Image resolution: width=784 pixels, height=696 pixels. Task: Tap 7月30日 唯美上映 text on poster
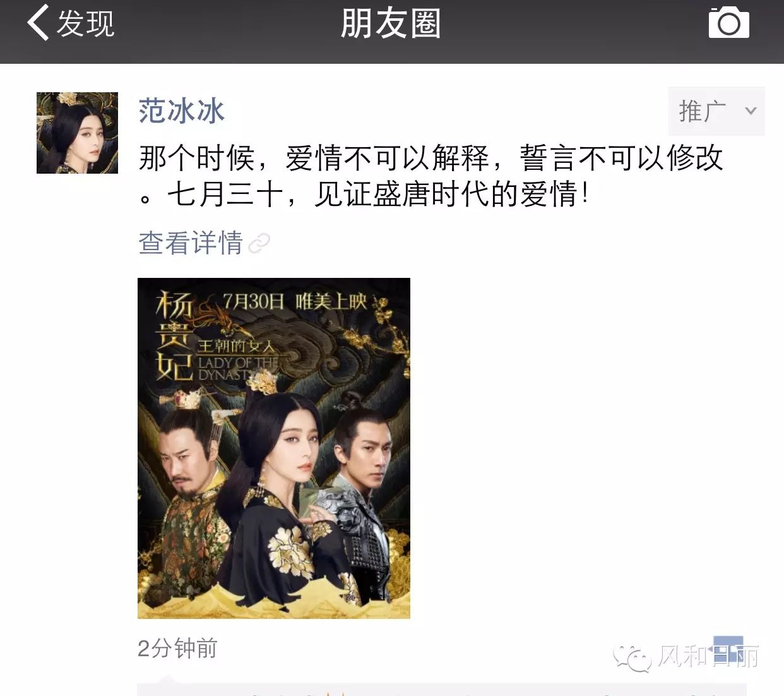point(295,301)
